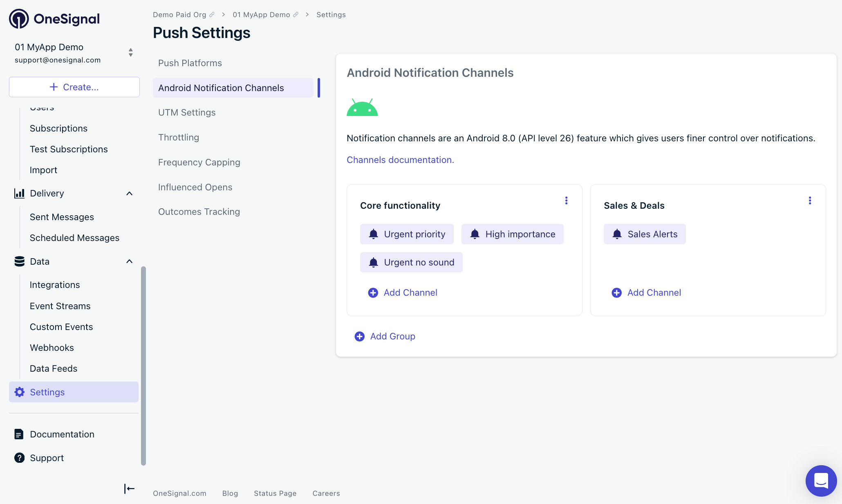The width and height of the screenshot is (842, 504).
Task: Click Add Channel in Sales & Deals
Action: pyautogui.click(x=646, y=292)
